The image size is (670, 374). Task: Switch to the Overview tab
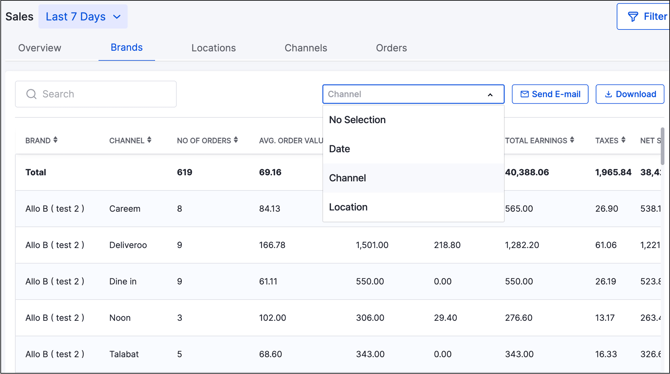click(39, 48)
